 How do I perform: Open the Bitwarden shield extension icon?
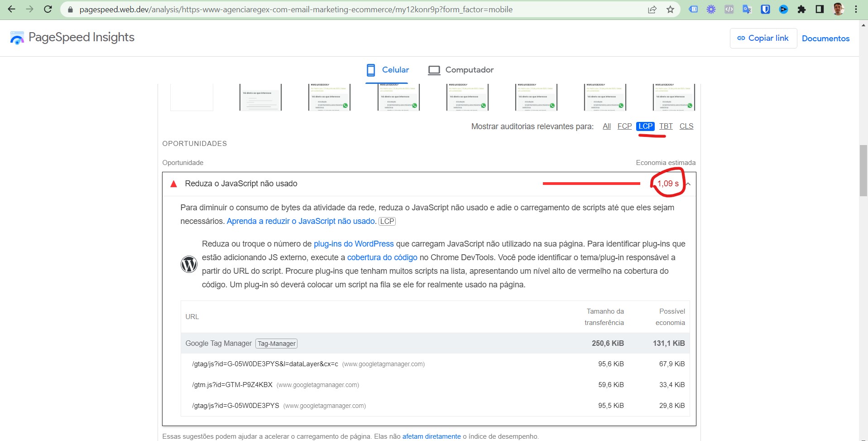pyautogui.click(x=765, y=9)
